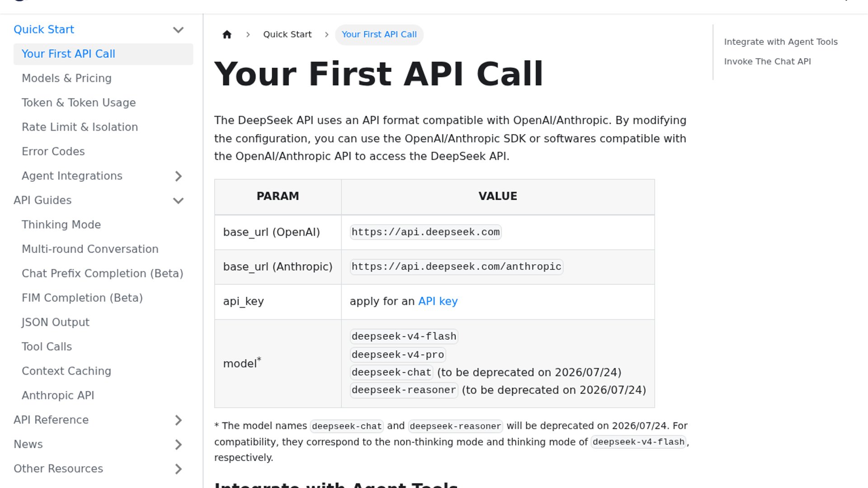Viewport: 868px width, 488px height.
Task: Expand the API Reference section chevron
Action: point(179,420)
